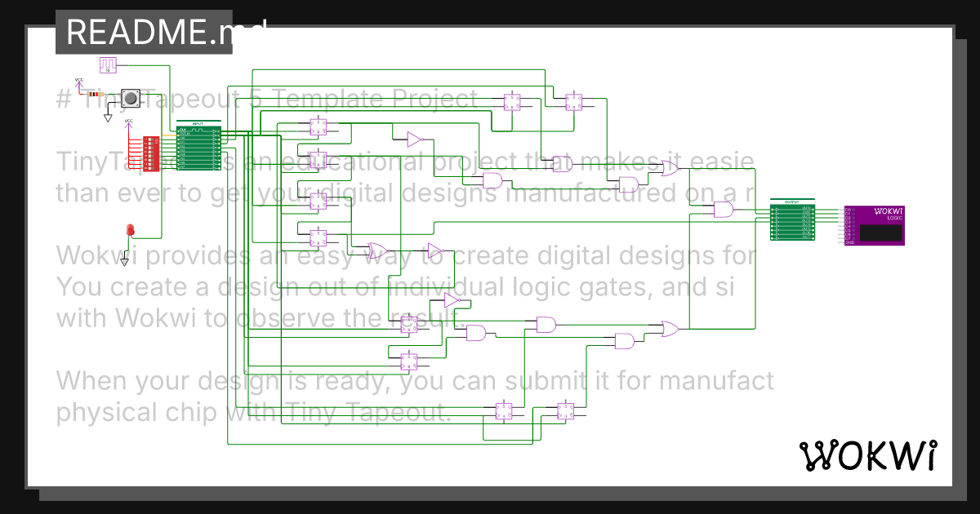Click the NOT gate near the top

[x=416, y=140]
